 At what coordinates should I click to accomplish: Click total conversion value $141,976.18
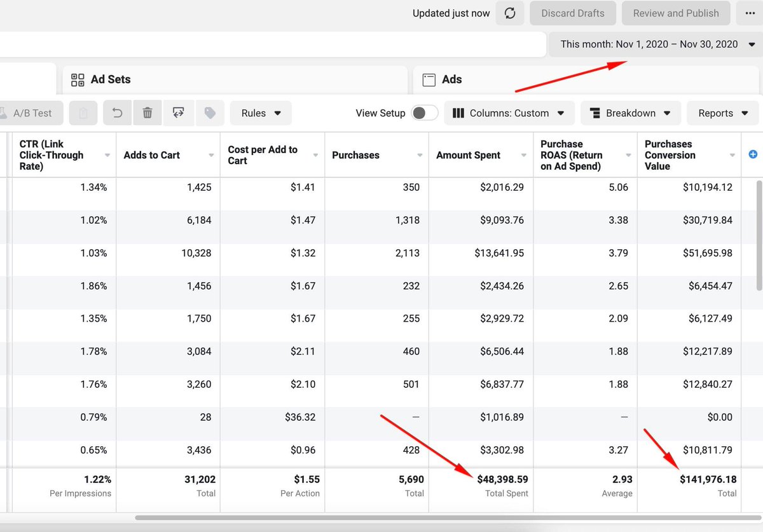[x=708, y=479]
